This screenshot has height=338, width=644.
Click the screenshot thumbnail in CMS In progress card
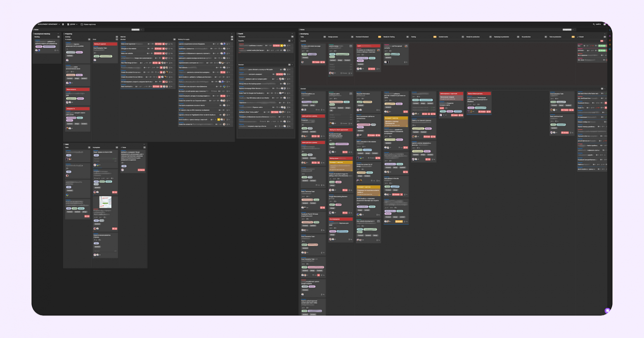coord(105,202)
